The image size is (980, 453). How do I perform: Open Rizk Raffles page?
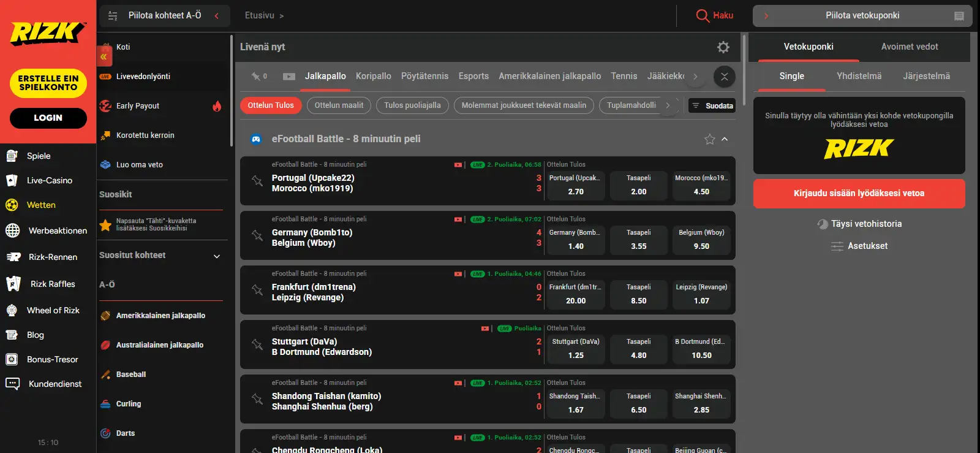(53, 284)
